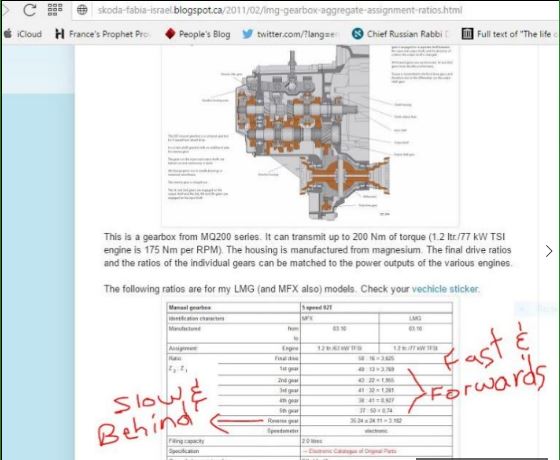Click the Chief Russian Rabbi favicon
The width and height of the screenshot is (560, 460).
tap(357, 34)
